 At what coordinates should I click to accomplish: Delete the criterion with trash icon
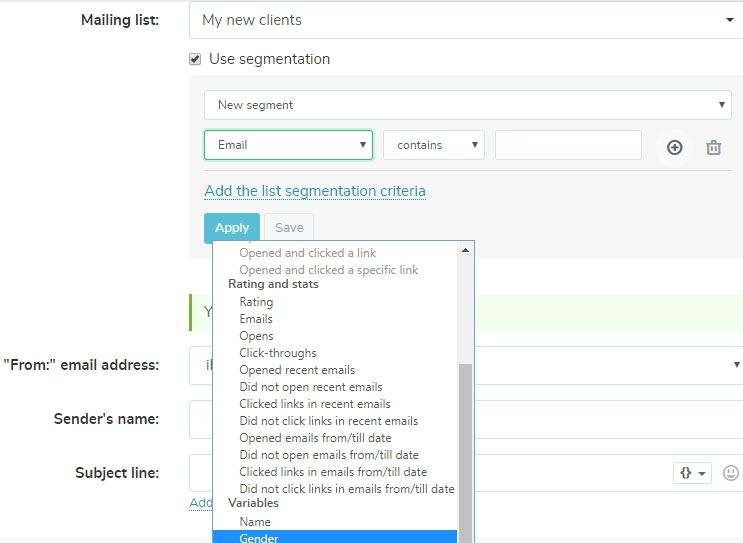point(714,147)
